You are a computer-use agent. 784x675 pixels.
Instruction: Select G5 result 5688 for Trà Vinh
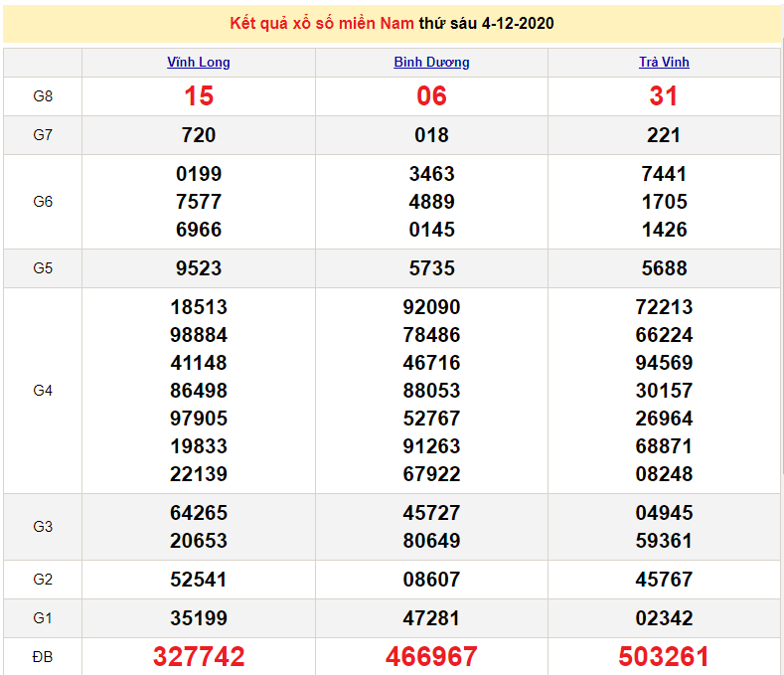click(x=664, y=268)
